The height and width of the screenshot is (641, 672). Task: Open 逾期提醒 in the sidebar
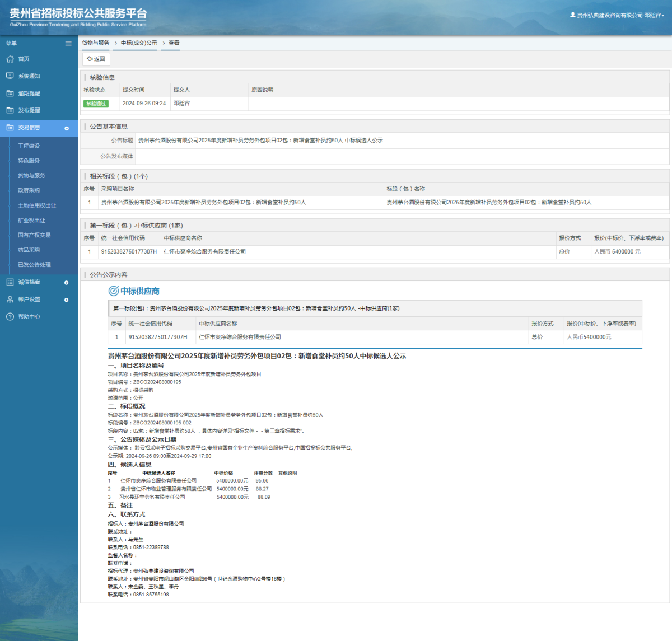pos(29,93)
